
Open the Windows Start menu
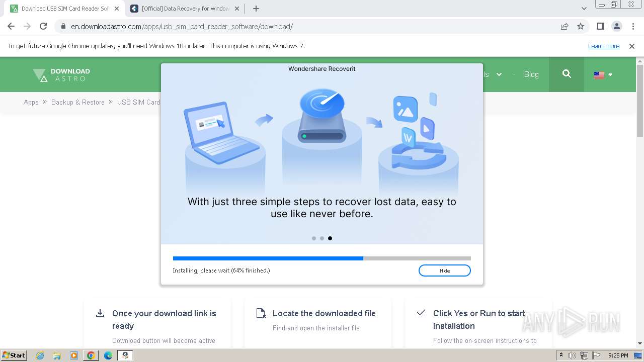[x=14, y=355]
